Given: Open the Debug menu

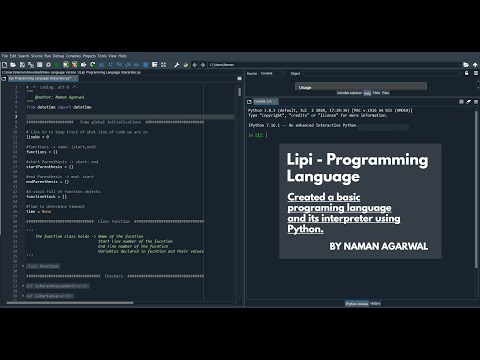Looking at the screenshot, I should pos(58,56).
